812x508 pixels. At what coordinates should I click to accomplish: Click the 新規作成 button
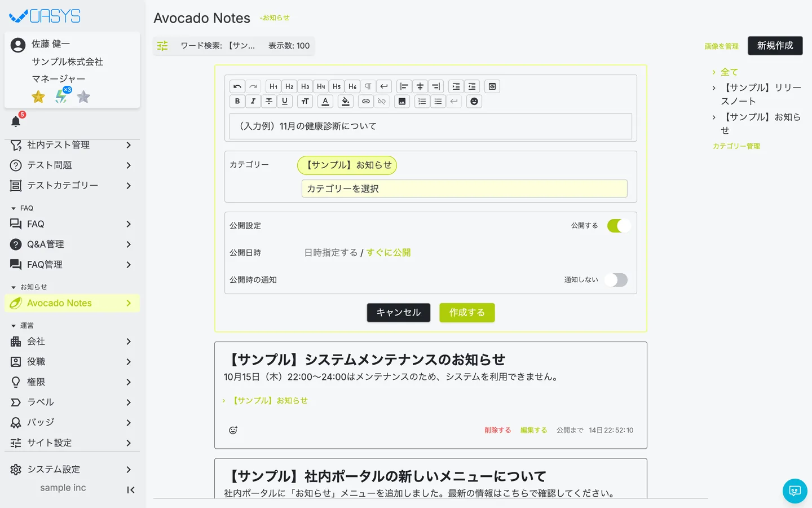[775, 46]
